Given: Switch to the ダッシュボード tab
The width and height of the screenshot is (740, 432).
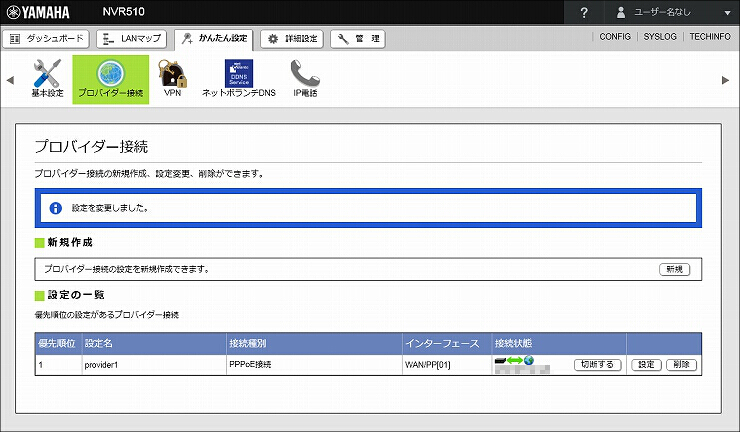Looking at the screenshot, I should [x=46, y=39].
